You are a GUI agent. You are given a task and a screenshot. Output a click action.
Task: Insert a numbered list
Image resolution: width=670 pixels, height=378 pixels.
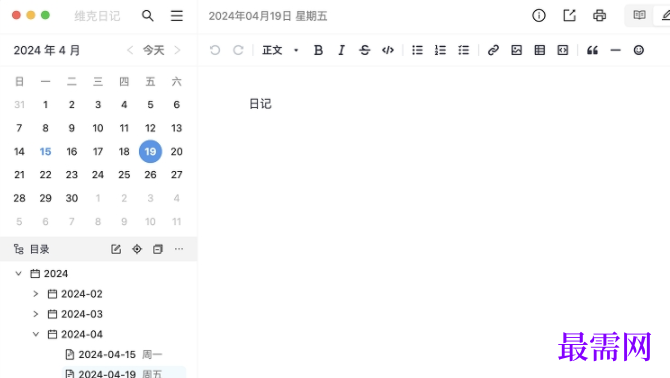(x=441, y=50)
